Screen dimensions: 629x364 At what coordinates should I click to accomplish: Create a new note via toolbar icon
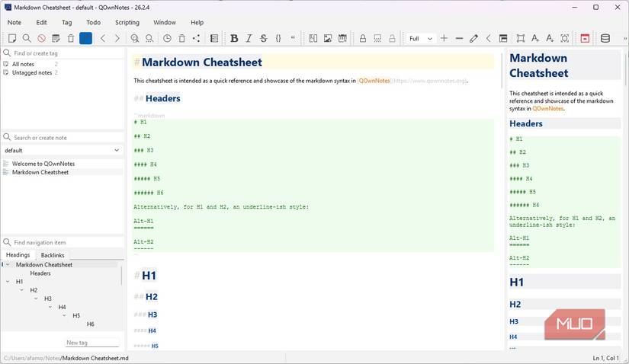coord(12,39)
